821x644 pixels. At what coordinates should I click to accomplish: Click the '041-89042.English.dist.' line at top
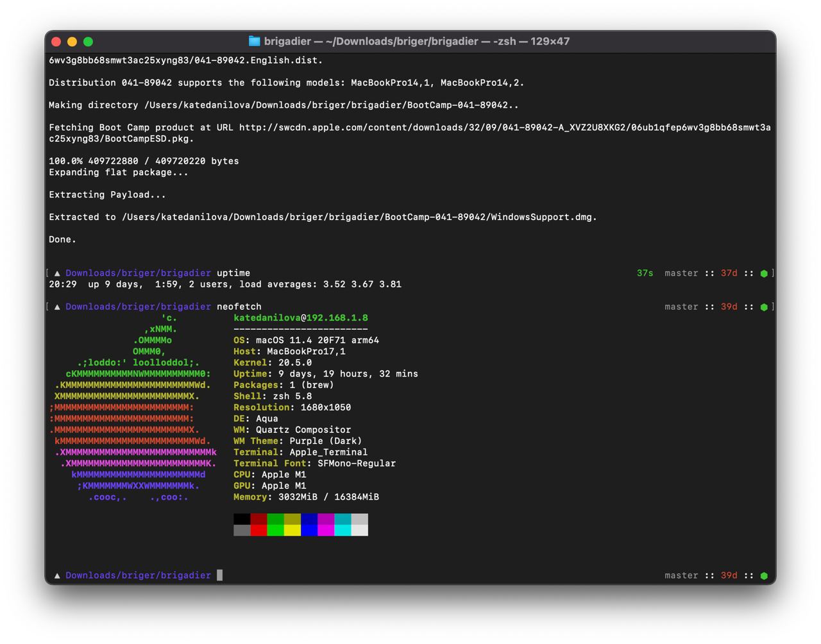186,60
